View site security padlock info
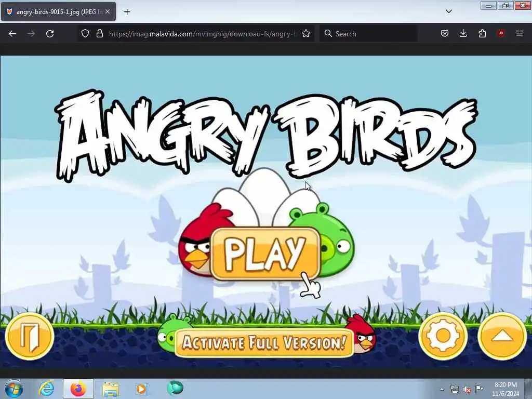Viewport: 532px width, 399px height. pyautogui.click(x=99, y=33)
